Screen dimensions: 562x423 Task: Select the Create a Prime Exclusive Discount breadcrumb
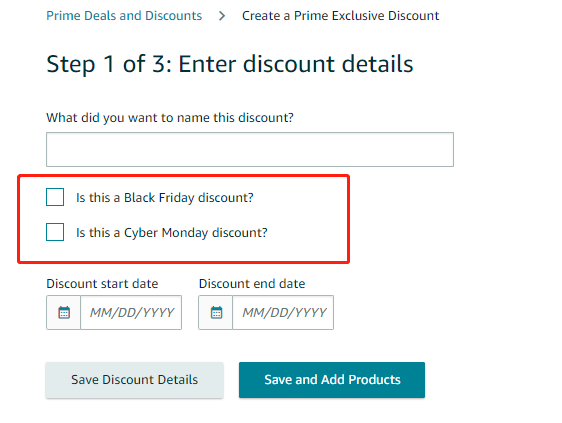coord(340,16)
